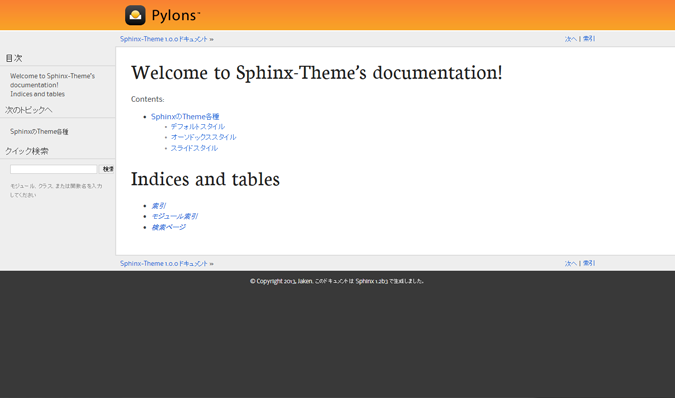The width and height of the screenshot is (675, 398).
Task: Click the 'Contents:' text
Action: [x=148, y=99]
